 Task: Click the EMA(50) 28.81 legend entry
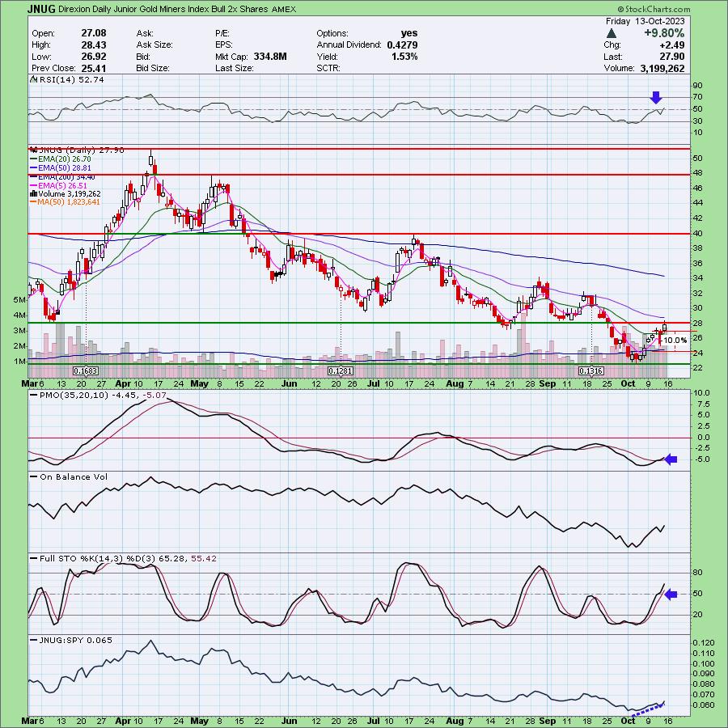coord(61,167)
